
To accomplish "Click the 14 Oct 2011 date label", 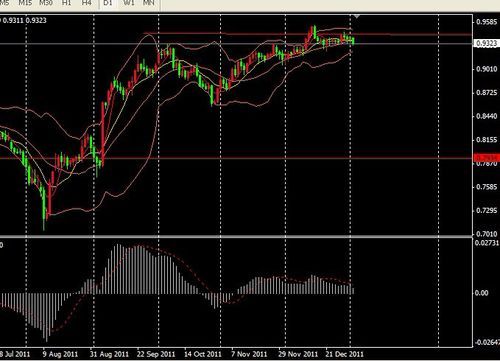I will click(x=203, y=354).
